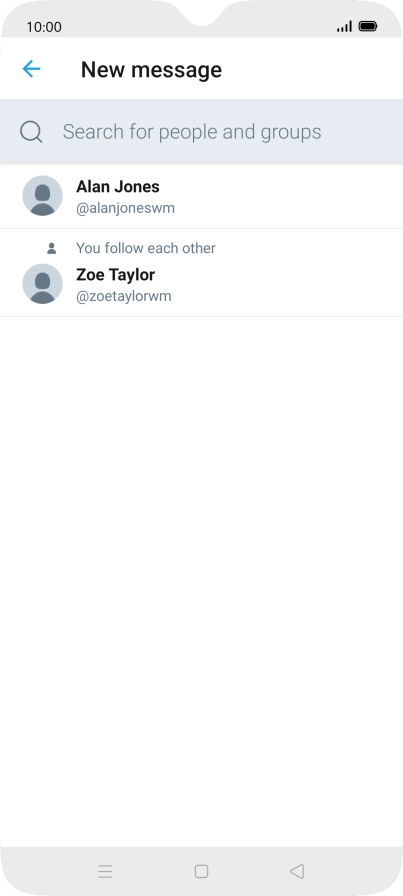Tap the small follower person icon
The height and width of the screenshot is (896, 403).
click(51, 248)
